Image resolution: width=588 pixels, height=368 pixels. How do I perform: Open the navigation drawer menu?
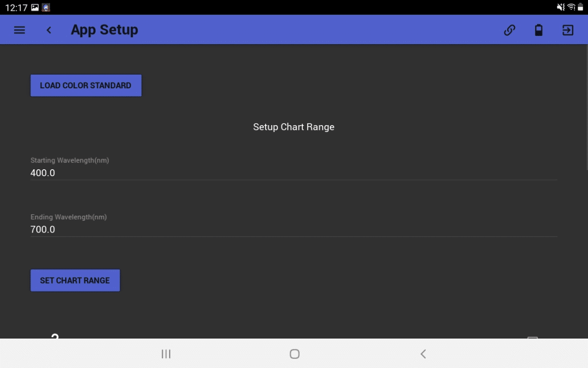[x=19, y=29]
